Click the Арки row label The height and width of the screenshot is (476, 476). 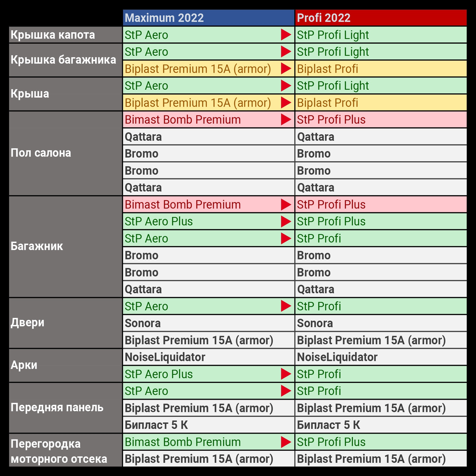coord(24,365)
